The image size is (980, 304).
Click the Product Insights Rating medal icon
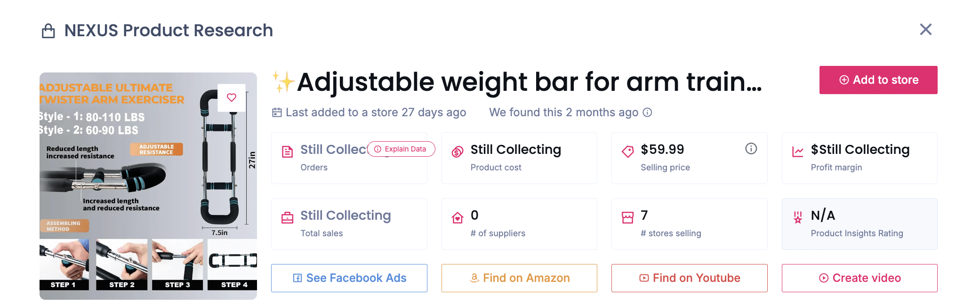798,217
